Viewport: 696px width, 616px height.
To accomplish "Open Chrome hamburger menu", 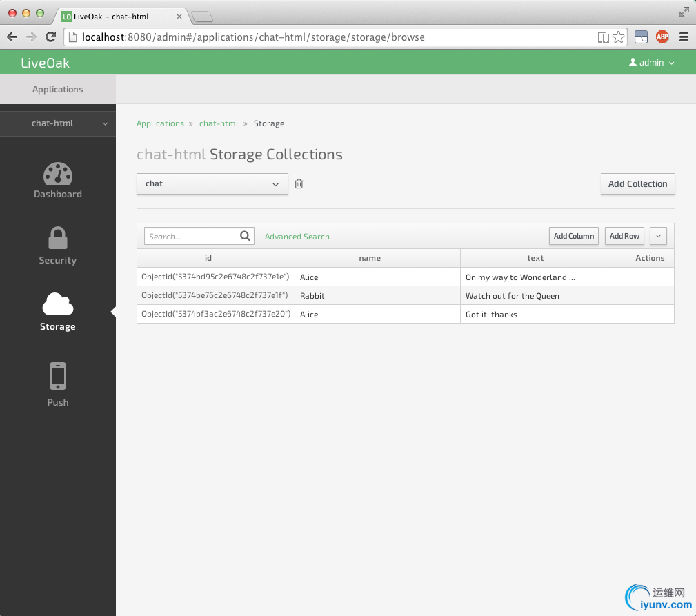I will point(684,37).
